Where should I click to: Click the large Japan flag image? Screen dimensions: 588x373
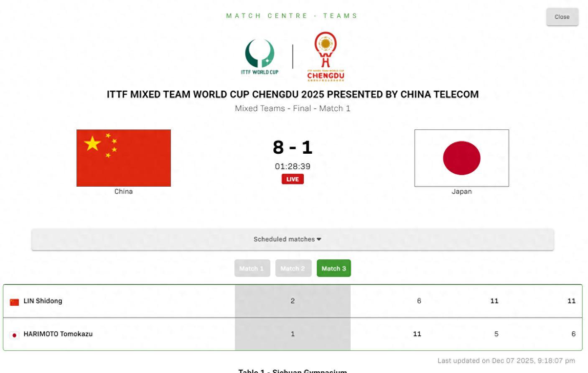[461, 158]
